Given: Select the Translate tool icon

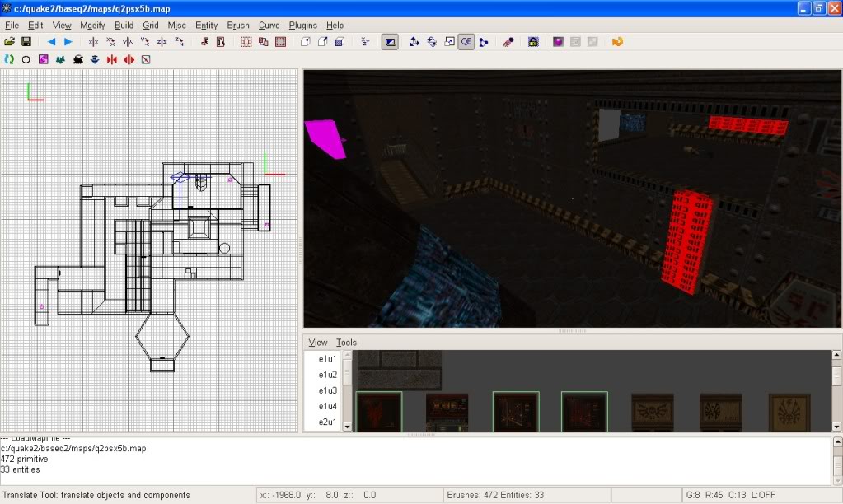Looking at the screenshot, I should point(414,41).
